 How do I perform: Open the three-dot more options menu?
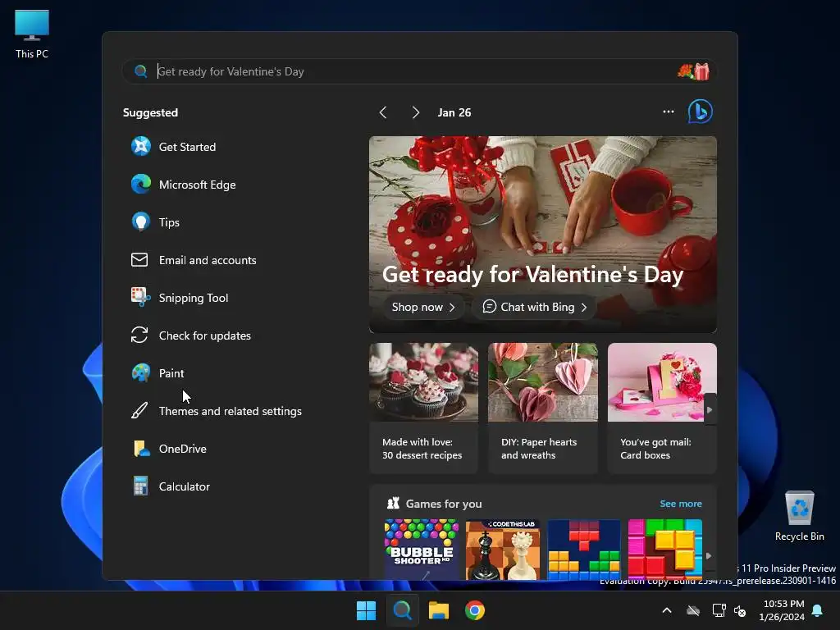tap(668, 112)
